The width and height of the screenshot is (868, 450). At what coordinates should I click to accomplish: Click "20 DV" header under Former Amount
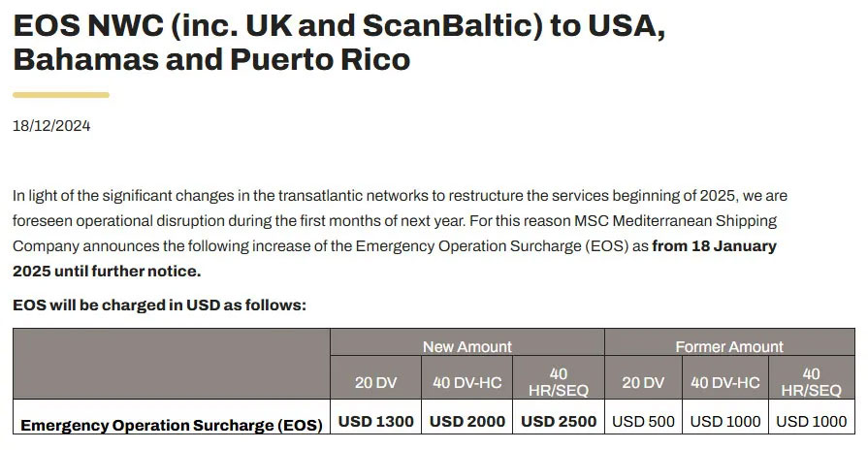click(x=643, y=382)
